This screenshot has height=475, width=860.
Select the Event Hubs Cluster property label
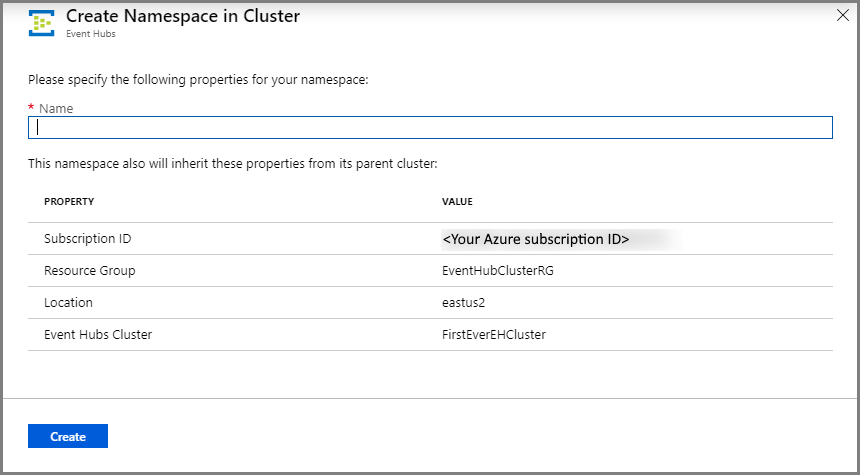pos(98,334)
